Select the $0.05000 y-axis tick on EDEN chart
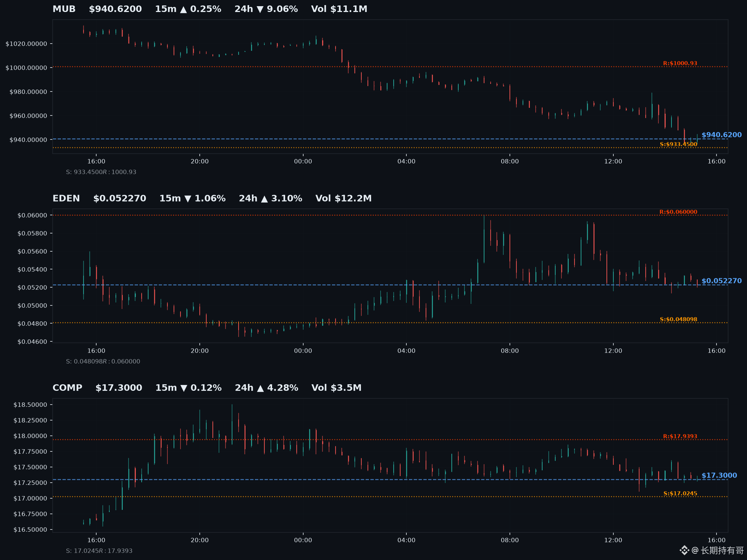747x560 pixels. point(33,306)
